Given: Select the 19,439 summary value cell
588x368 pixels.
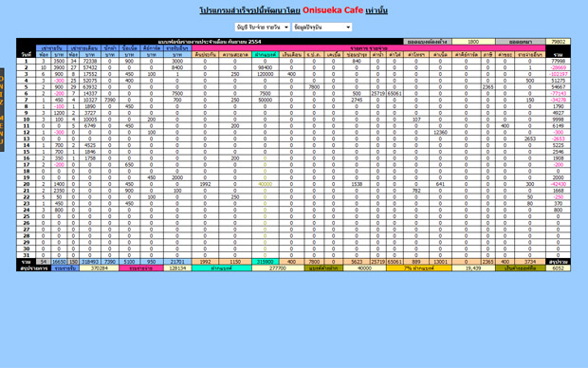Looking at the screenshot, I should (x=473, y=268).
